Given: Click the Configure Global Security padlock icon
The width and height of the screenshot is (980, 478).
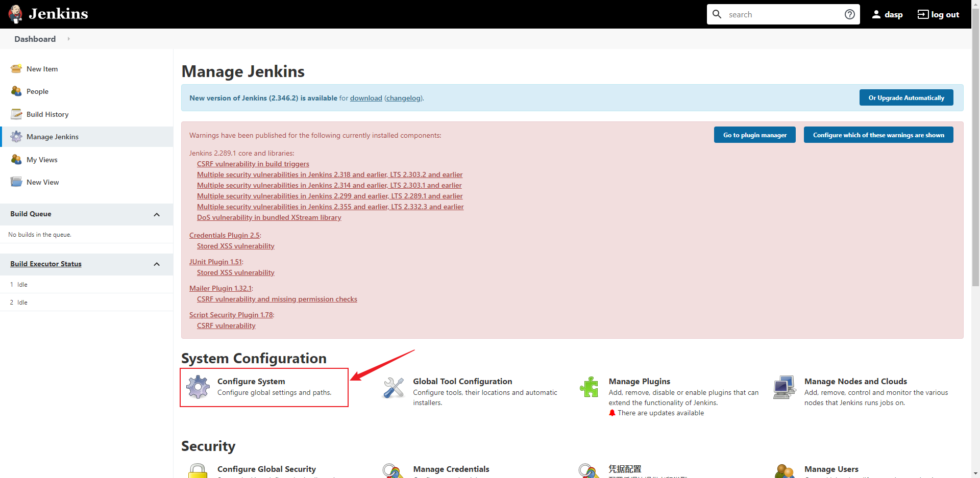Looking at the screenshot, I should (198, 471).
